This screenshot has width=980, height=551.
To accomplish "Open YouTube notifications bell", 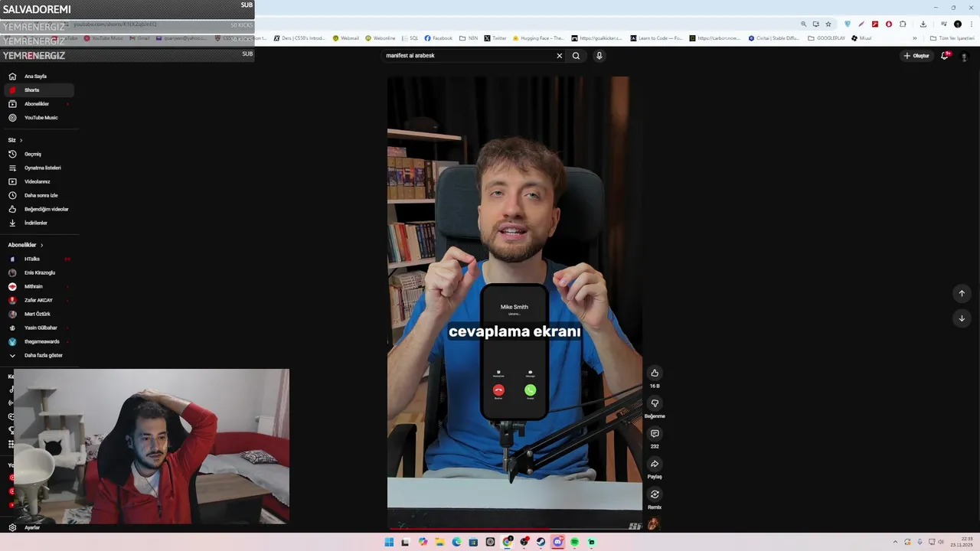I will (x=944, y=56).
